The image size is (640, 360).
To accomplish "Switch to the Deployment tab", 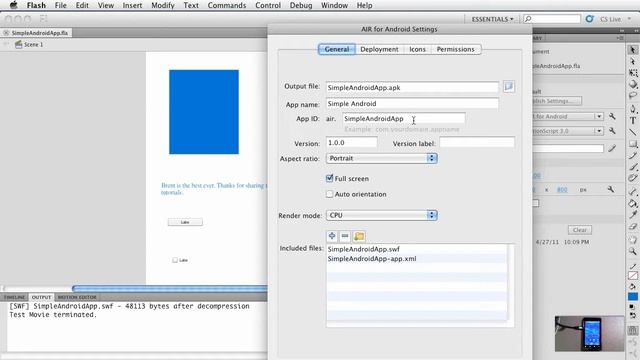I will (x=379, y=49).
